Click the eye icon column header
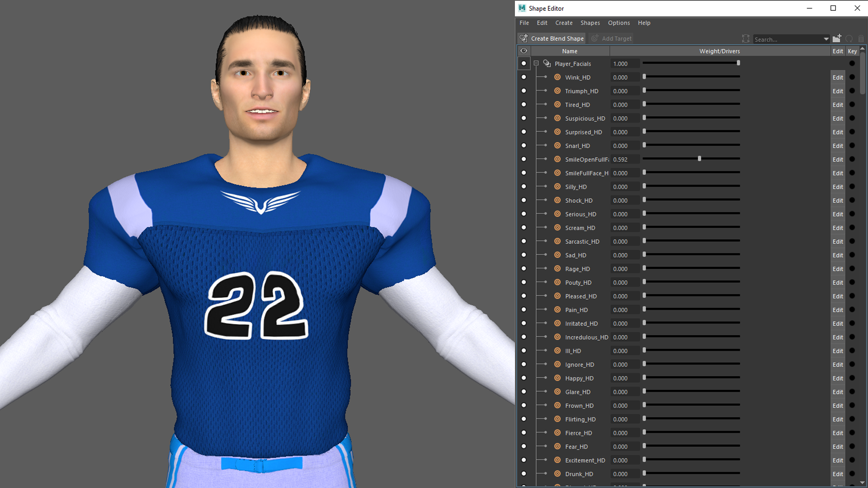 point(524,51)
